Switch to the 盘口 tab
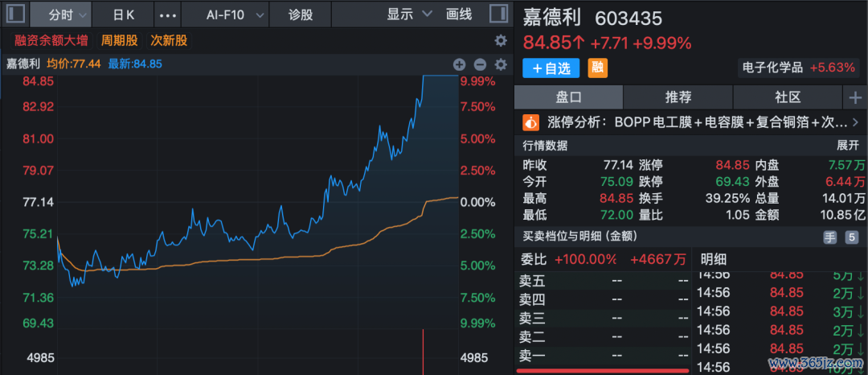 coord(568,98)
